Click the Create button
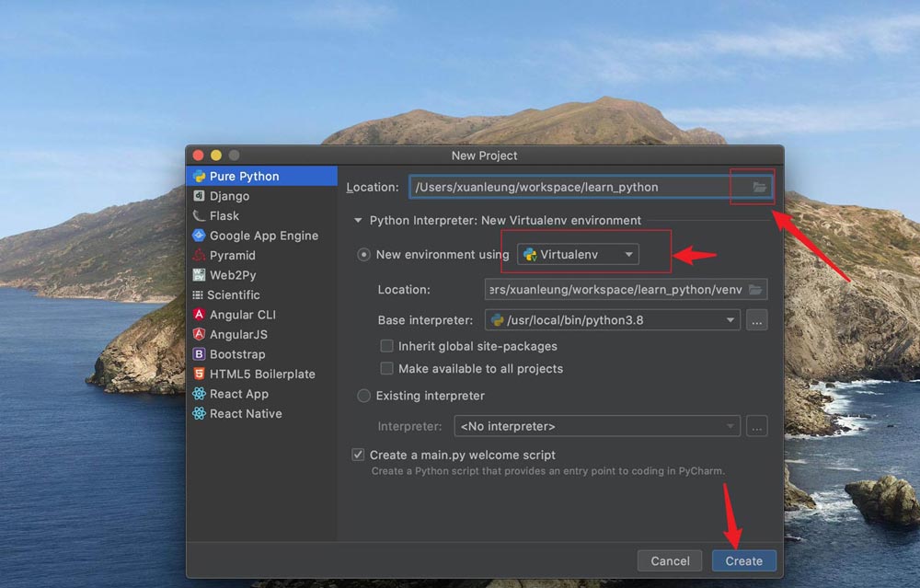The image size is (920, 588). coord(744,561)
